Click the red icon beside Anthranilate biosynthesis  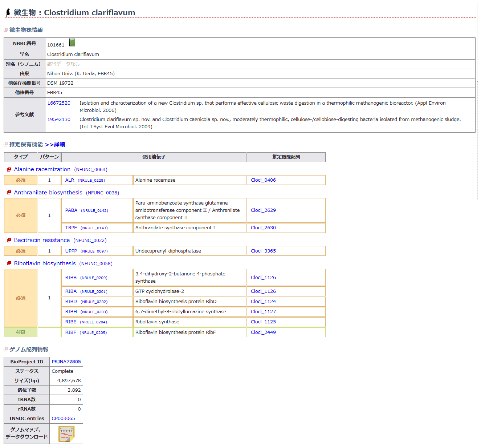point(9,193)
